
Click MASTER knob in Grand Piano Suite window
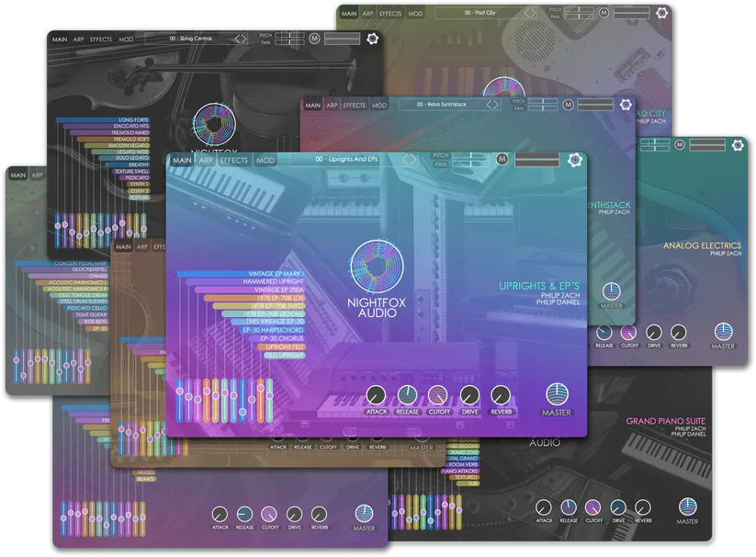click(x=687, y=506)
